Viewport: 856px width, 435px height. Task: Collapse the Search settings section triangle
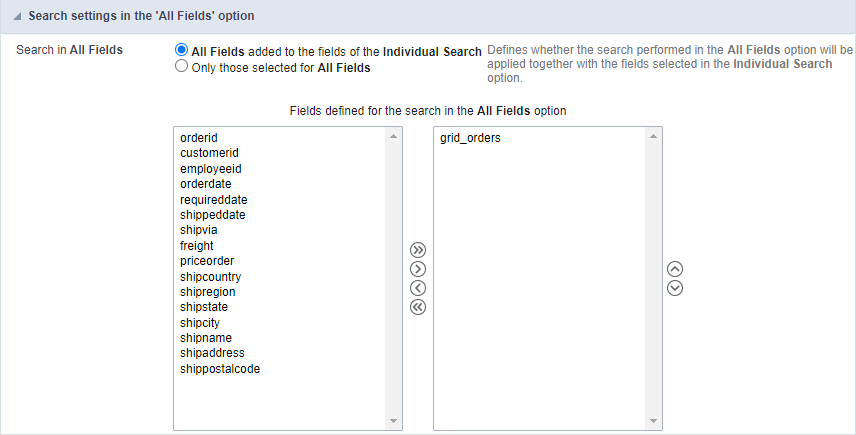coord(17,16)
